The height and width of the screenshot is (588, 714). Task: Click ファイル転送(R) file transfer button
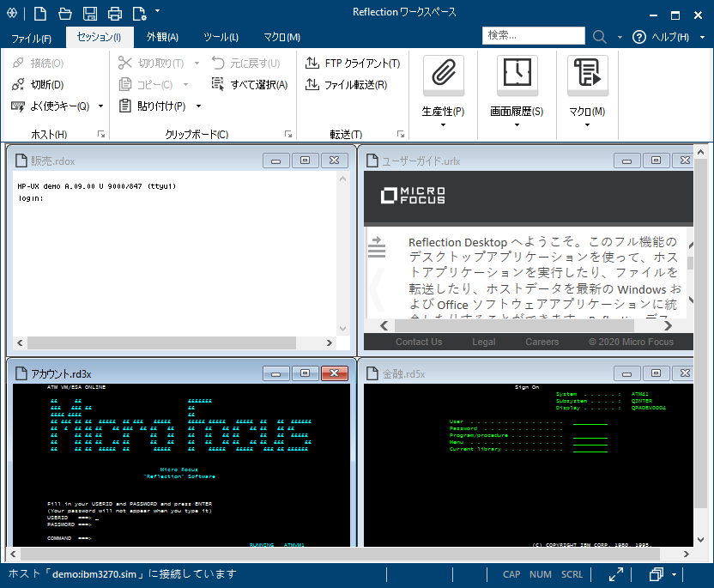tap(346, 84)
